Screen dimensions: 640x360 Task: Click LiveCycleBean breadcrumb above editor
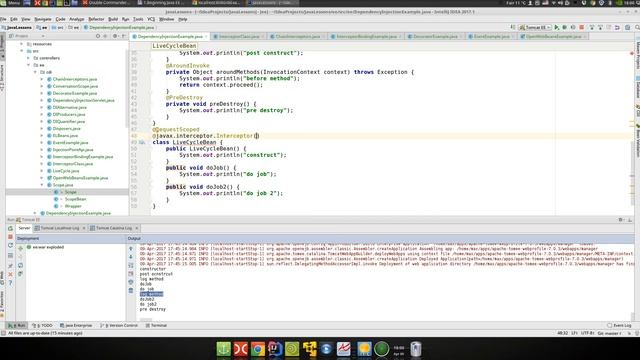point(174,46)
